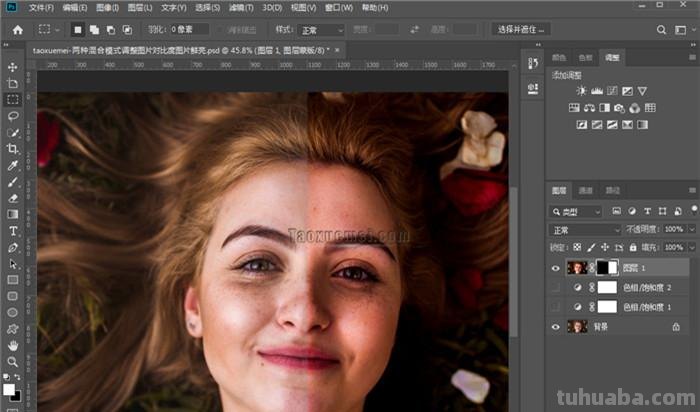Select the Crop tool

13,149
